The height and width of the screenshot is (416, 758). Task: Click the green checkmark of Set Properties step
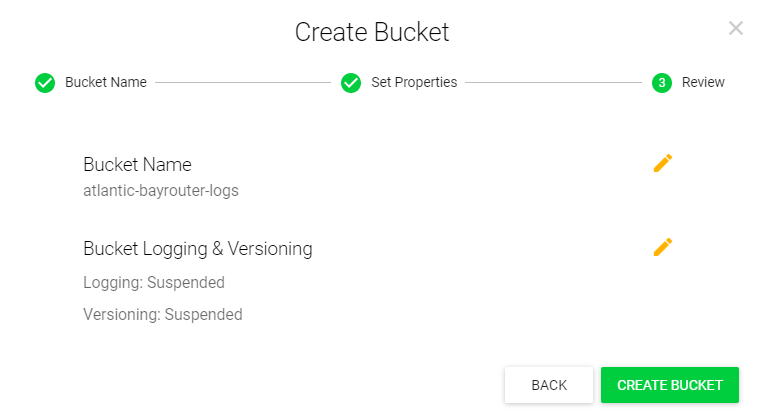coord(351,83)
